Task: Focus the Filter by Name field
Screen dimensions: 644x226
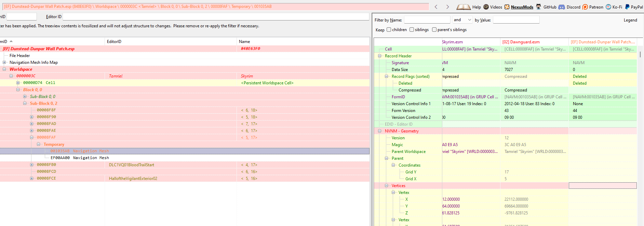Action: [x=427, y=20]
